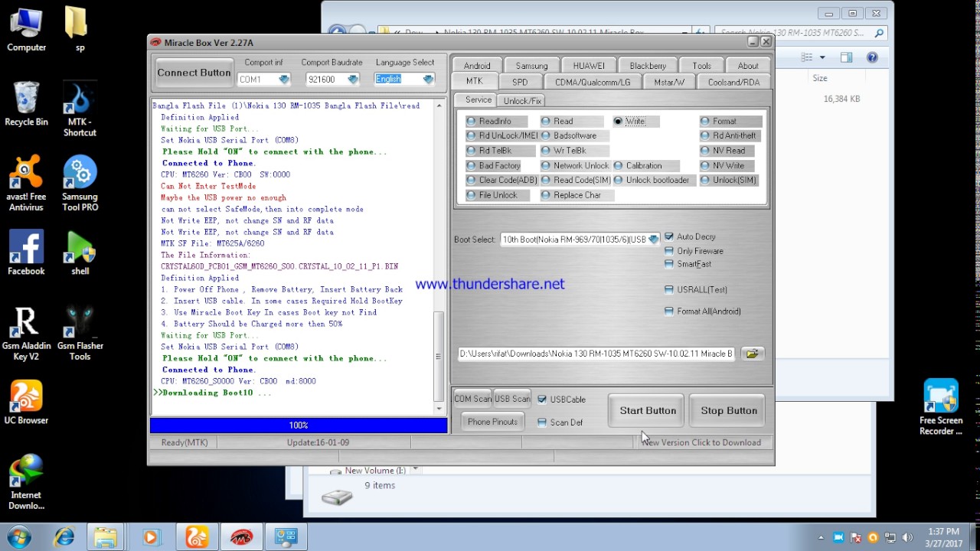The height and width of the screenshot is (551, 980).
Task: Open the HUAWEI tab
Action: (589, 66)
